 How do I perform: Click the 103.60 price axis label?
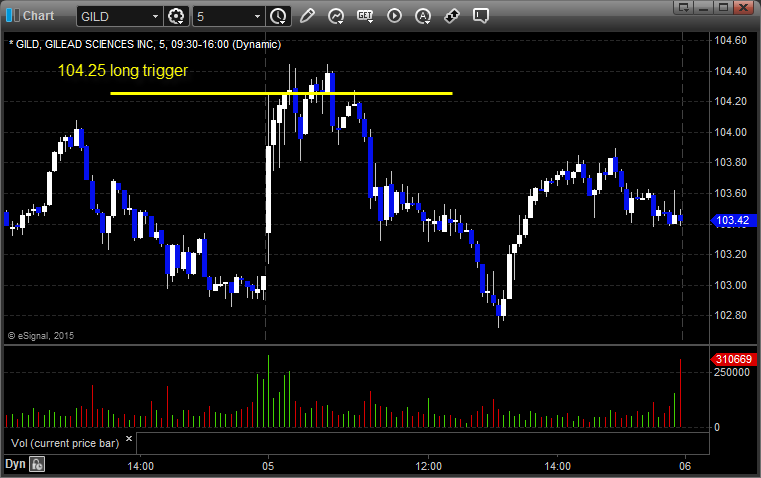730,193
